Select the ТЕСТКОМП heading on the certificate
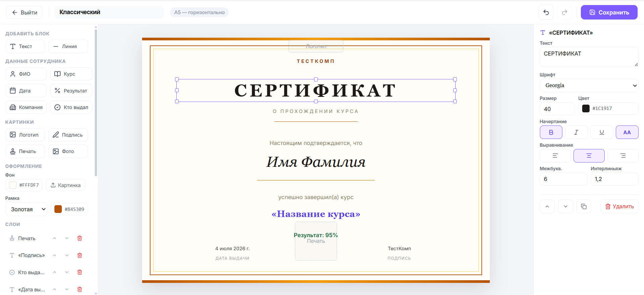Image resolution: width=644 pixels, height=295 pixels. 316,61
